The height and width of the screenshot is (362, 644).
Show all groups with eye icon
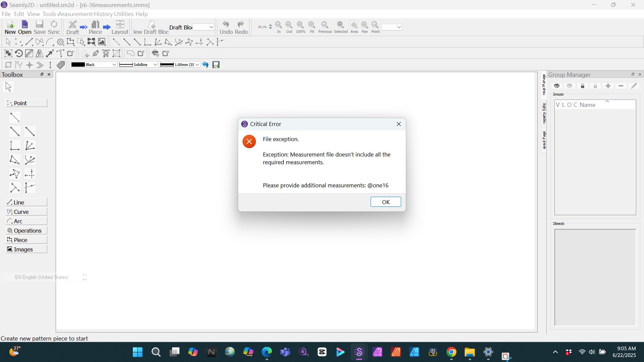pos(557,86)
